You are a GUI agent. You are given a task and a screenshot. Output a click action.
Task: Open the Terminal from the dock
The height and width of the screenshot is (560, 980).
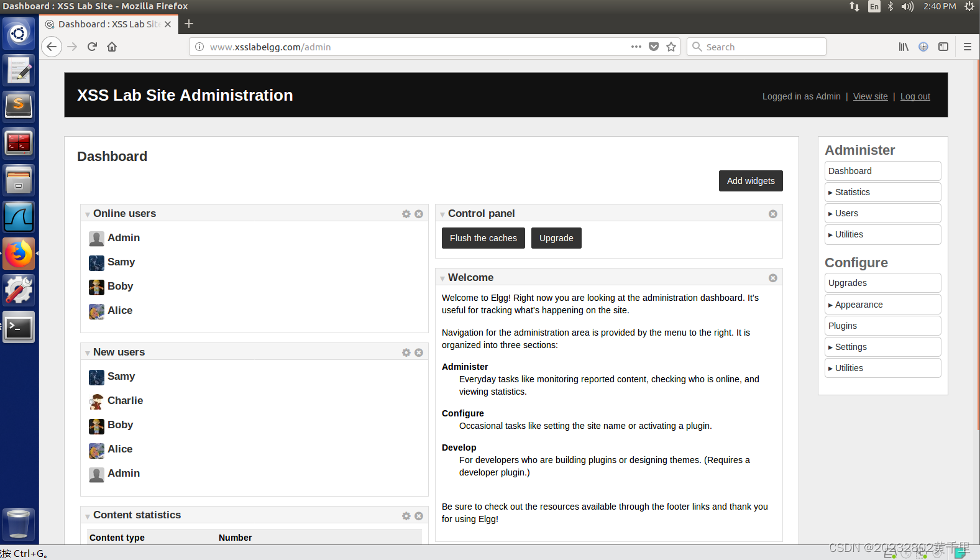(19, 327)
